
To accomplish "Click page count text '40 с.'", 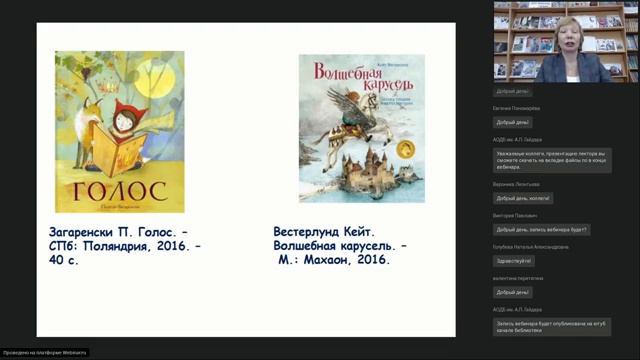I will tap(64, 260).
